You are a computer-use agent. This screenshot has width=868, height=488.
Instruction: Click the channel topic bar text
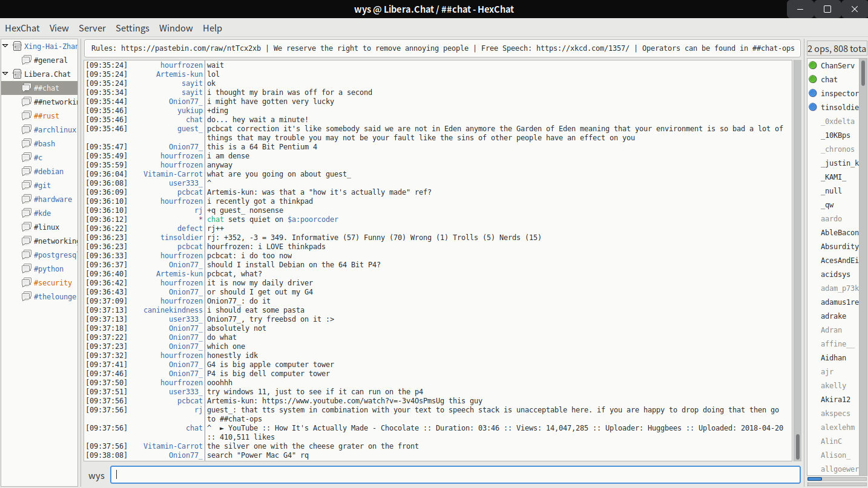[x=442, y=48]
